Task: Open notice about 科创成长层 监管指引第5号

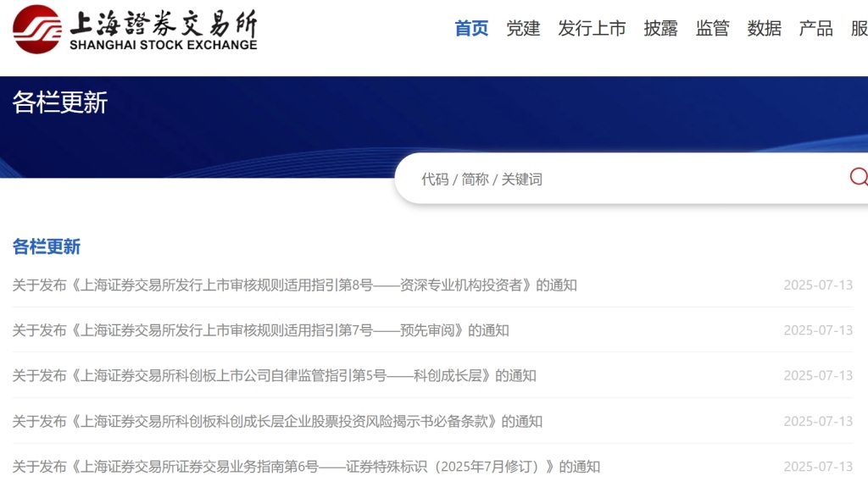Action: point(274,376)
